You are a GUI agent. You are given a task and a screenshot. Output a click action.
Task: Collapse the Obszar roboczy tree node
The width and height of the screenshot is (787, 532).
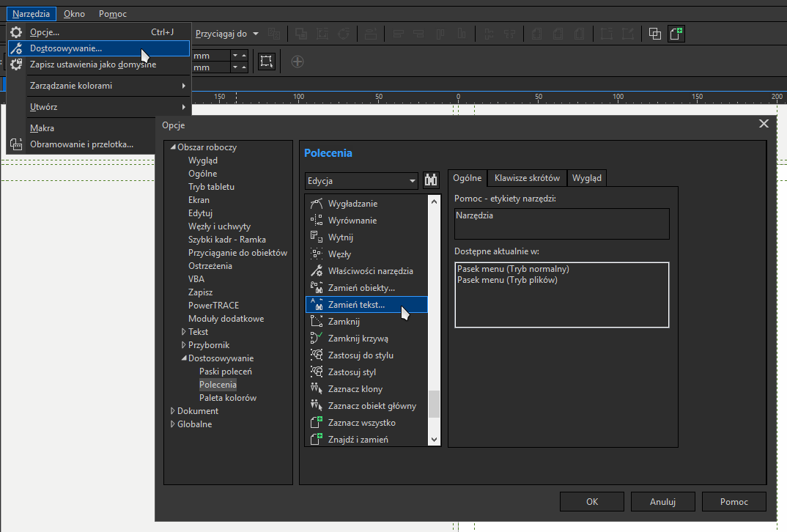173,147
